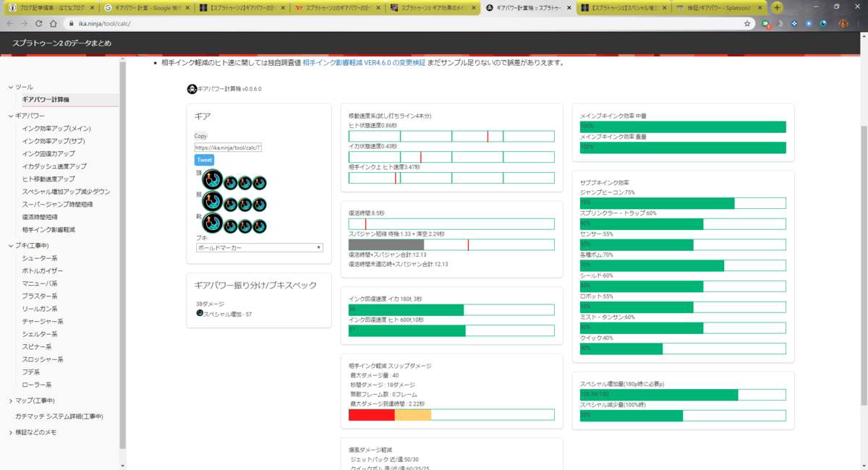
Task: Open インク効率アップ(メイン) in the sidebar
Action: (x=56, y=129)
